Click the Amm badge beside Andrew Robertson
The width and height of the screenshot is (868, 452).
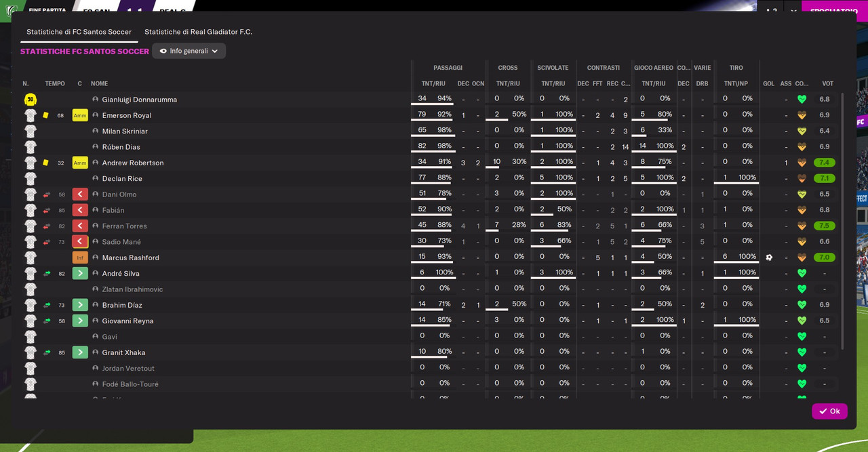[x=80, y=163]
